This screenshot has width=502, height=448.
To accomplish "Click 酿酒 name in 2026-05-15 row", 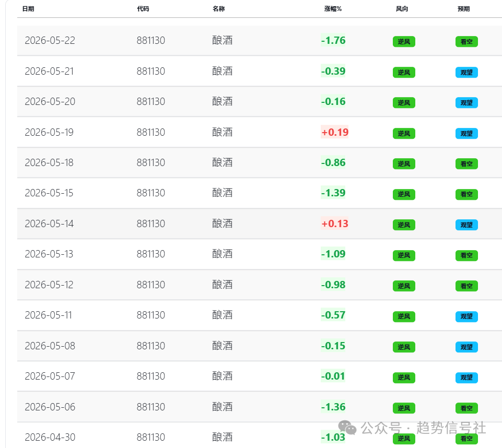I will coord(222,193).
